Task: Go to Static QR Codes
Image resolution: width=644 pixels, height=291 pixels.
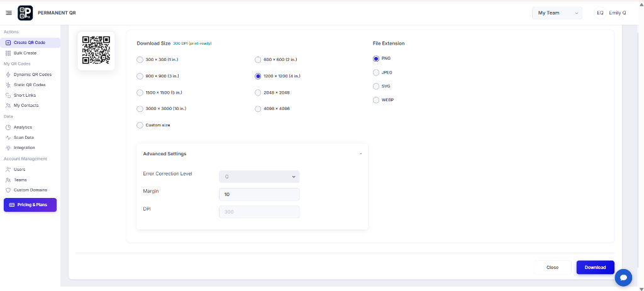Action: (x=30, y=85)
